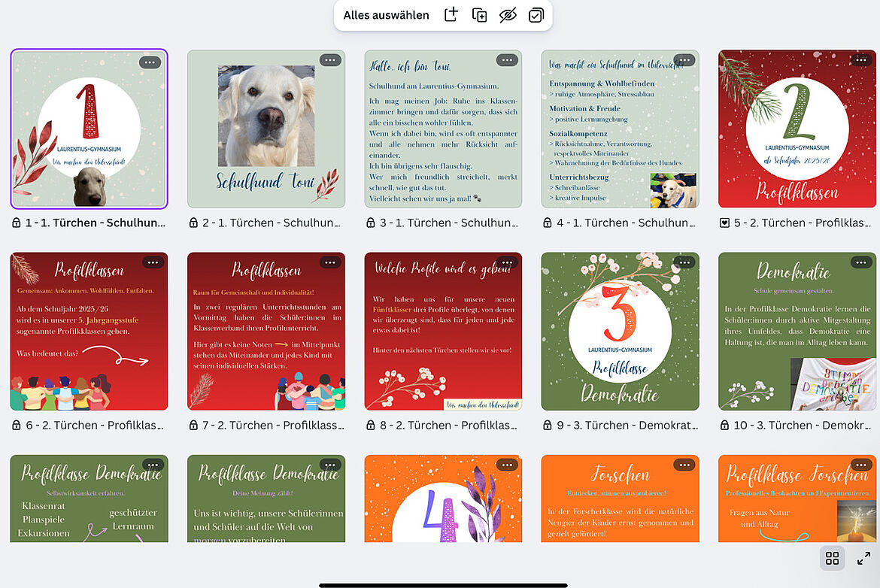Image resolution: width=880 pixels, height=588 pixels.
Task: Click lock icon beside page 6 title
Action: click(17, 426)
